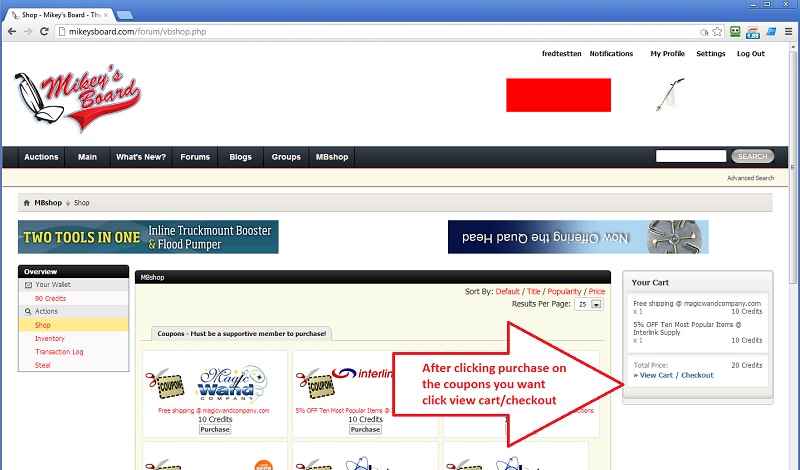Open a new browser tab
Viewport: 800px width, 470px height.
pyautogui.click(x=124, y=15)
